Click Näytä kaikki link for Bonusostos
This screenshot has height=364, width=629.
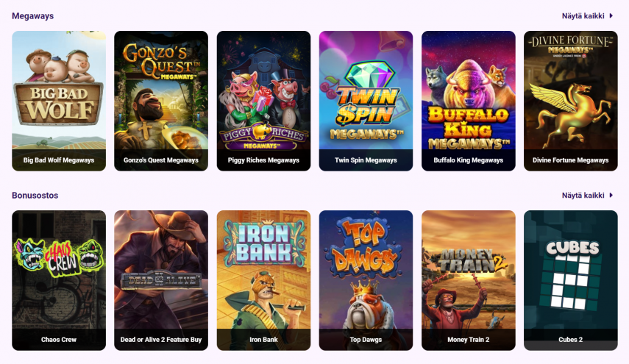(583, 195)
